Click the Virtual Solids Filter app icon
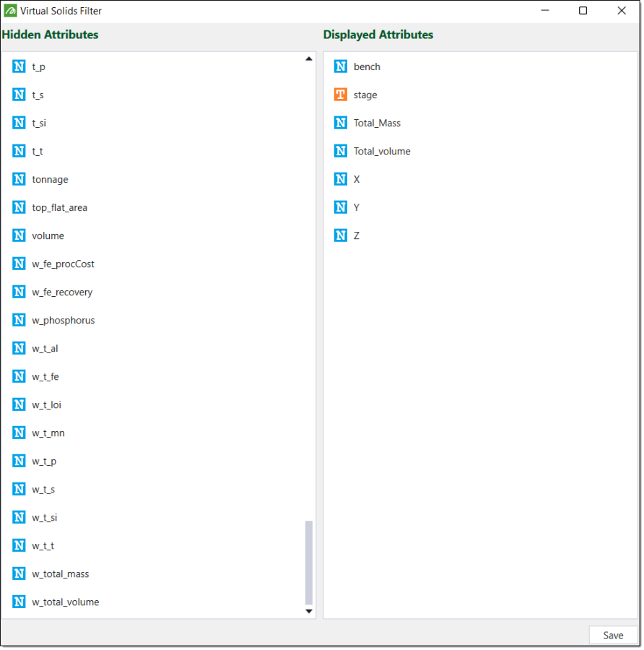 10,11
